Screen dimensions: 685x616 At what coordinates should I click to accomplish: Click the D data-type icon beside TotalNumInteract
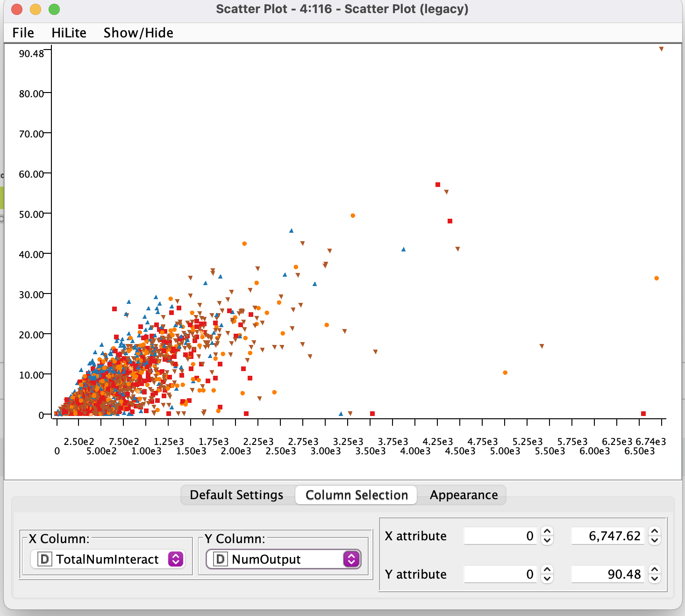pos(44,559)
